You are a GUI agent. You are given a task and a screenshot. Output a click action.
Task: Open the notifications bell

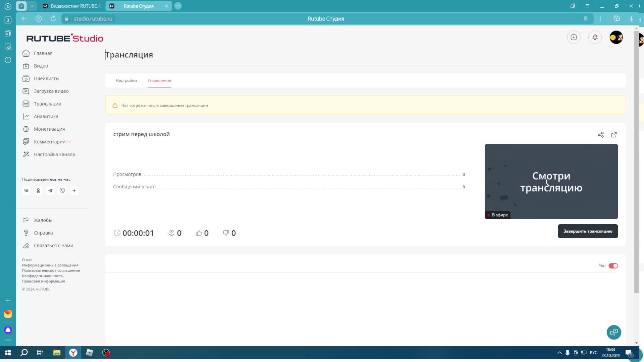(x=595, y=37)
